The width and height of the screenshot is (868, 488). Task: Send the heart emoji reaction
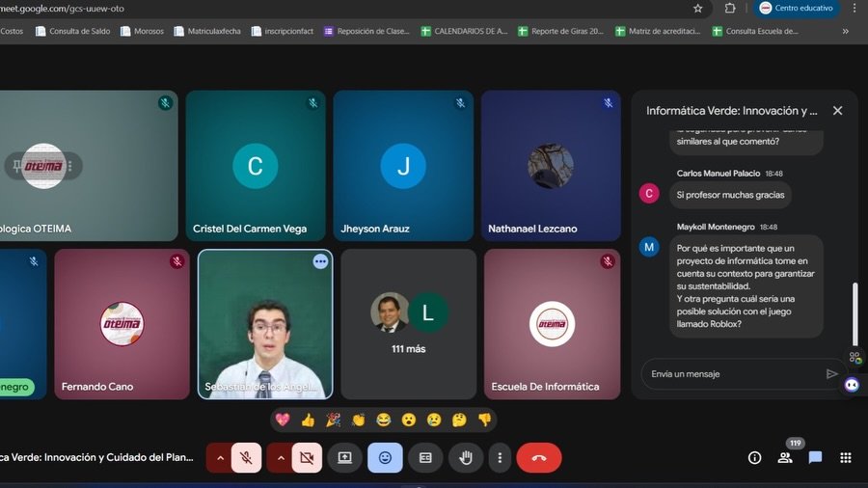[x=283, y=420]
